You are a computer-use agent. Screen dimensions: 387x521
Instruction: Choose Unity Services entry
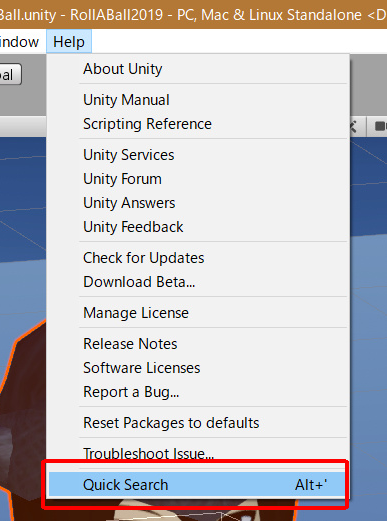point(198,155)
